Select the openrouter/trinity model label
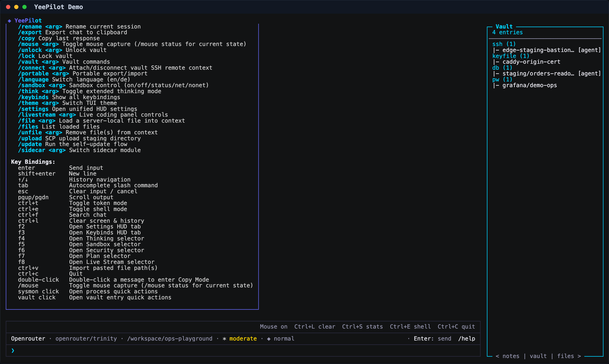The image size is (609, 364). [86, 339]
